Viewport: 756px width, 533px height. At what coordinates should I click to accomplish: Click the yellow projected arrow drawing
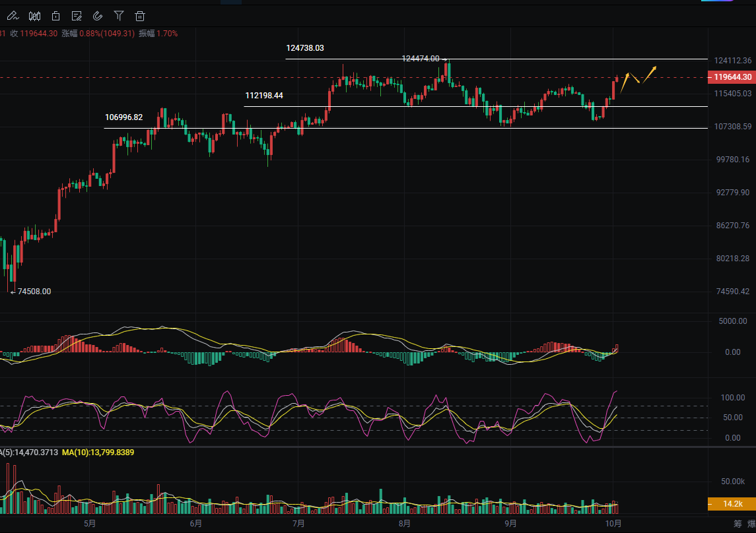650,72
